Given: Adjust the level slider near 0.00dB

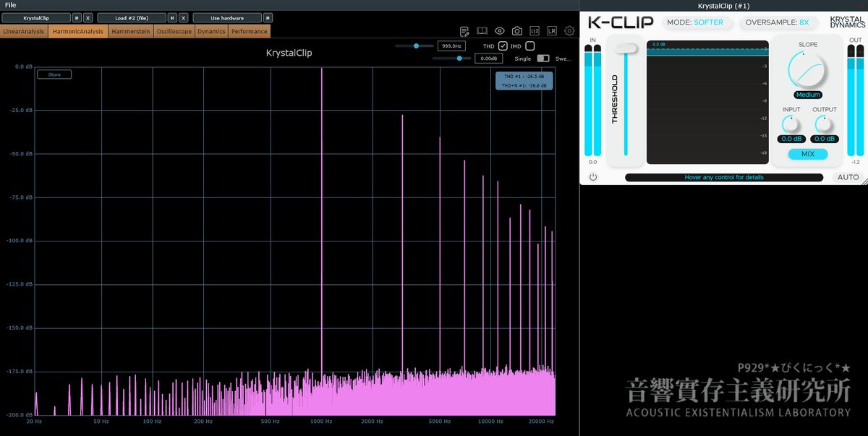Looking at the screenshot, I should pos(451,59).
